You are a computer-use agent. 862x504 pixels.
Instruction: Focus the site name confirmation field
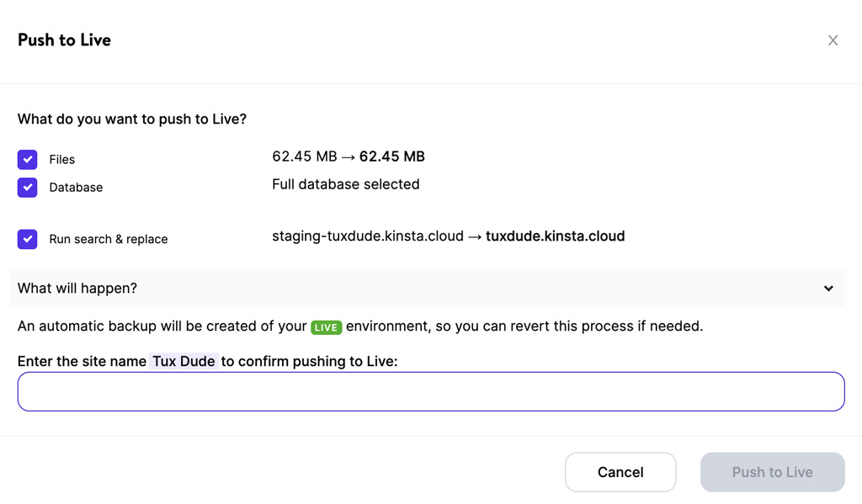point(431,391)
